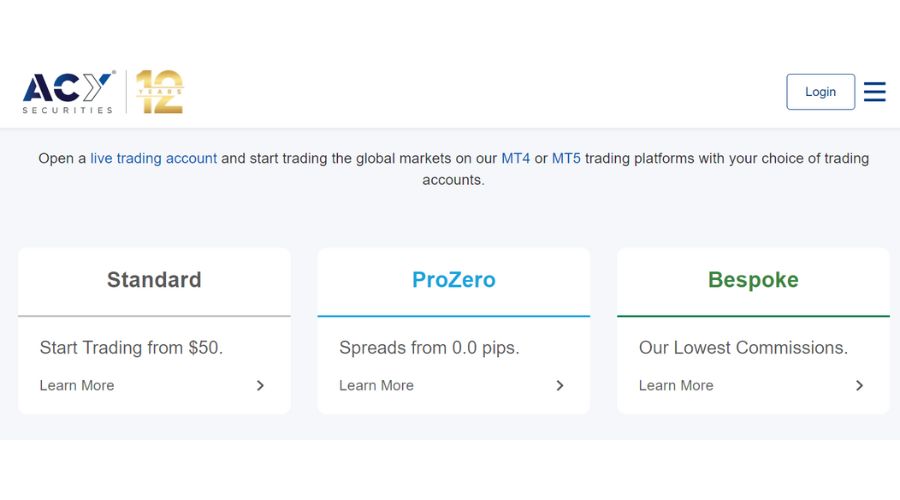Expand Standard card using its chevron arrow
The width and height of the screenshot is (900, 500).
pyautogui.click(x=260, y=385)
